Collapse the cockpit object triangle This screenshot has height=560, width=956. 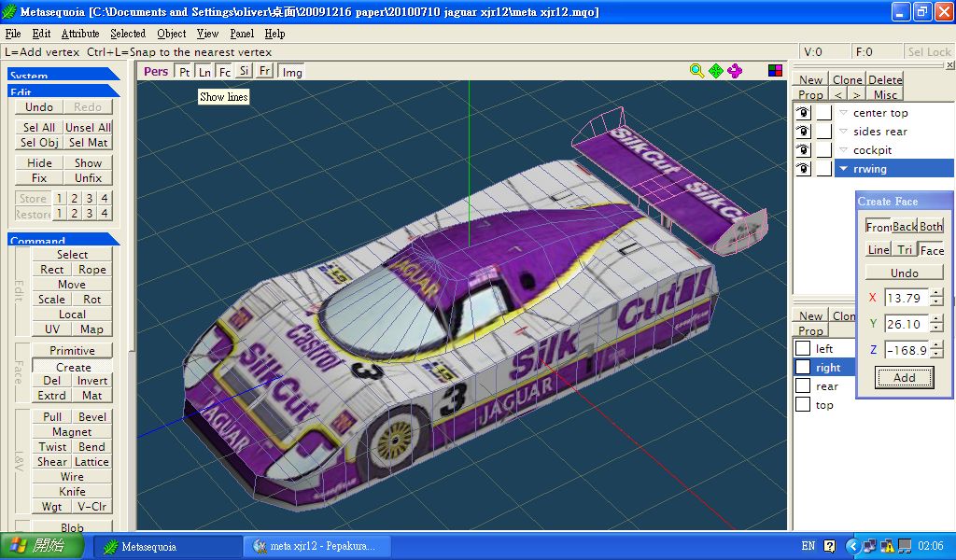[843, 150]
